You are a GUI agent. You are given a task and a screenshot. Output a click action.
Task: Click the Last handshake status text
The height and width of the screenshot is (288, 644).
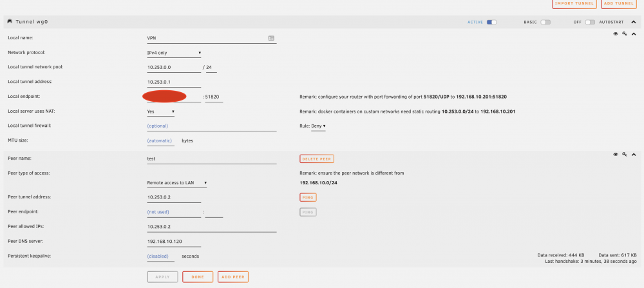click(591, 261)
